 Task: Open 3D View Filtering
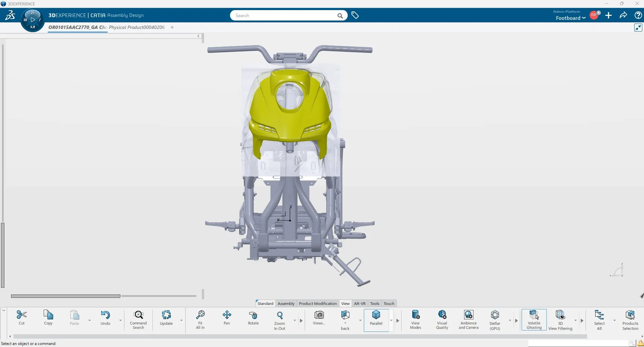tap(560, 319)
